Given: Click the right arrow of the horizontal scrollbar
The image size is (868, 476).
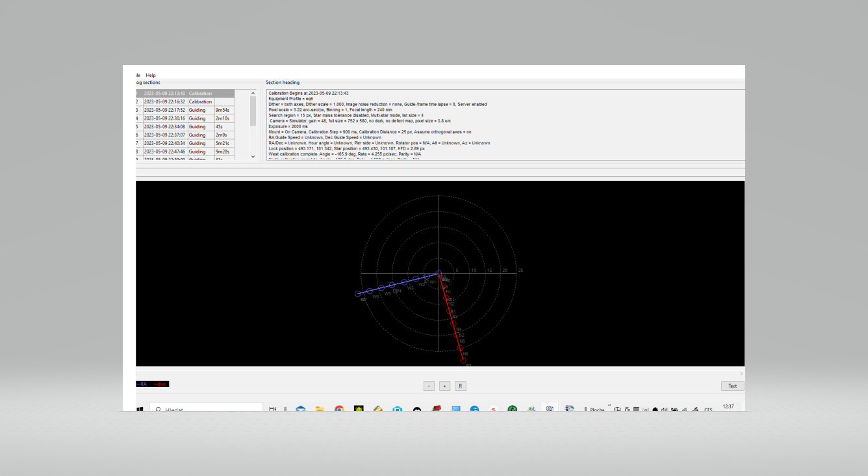Looking at the screenshot, I should (x=741, y=374).
